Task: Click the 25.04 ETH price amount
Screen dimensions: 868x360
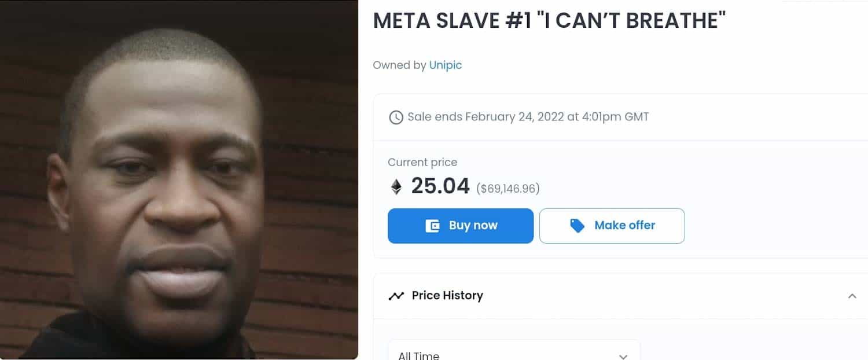Action: click(440, 186)
